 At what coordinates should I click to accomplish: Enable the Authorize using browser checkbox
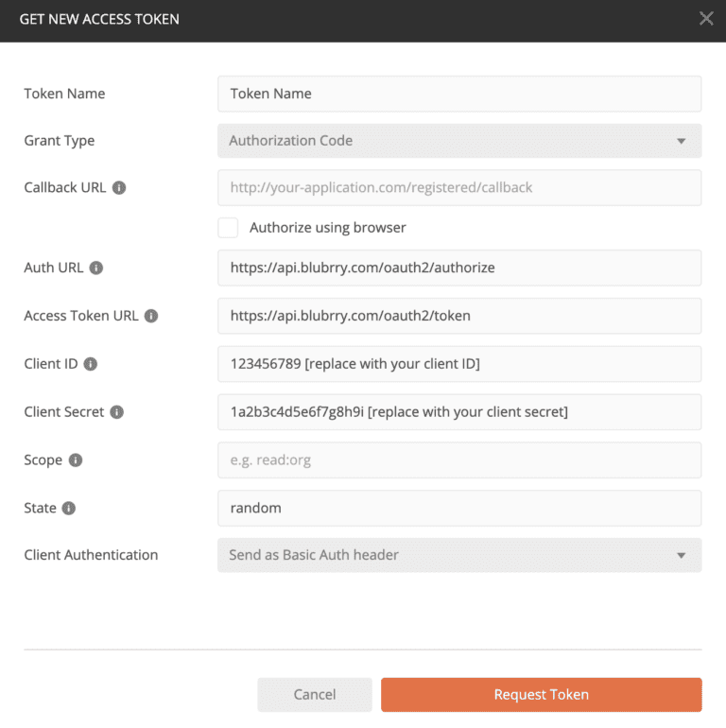point(228,228)
